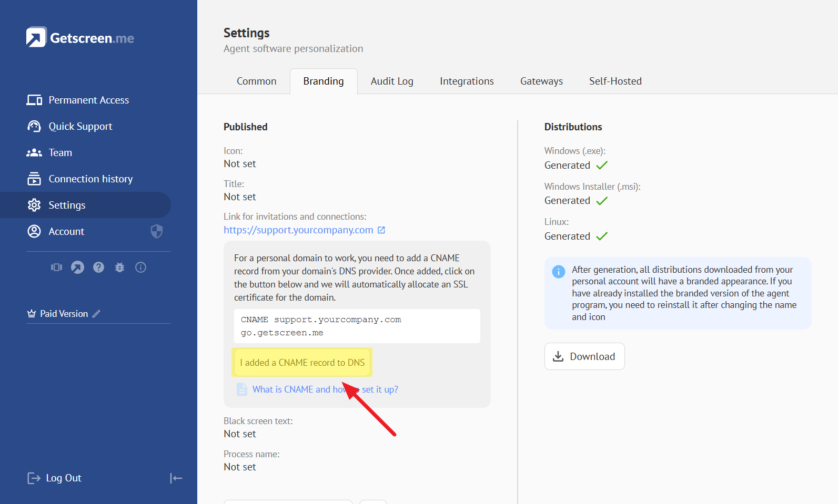
Task: Click the carousel icon in sidebar
Action: coord(56,268)
